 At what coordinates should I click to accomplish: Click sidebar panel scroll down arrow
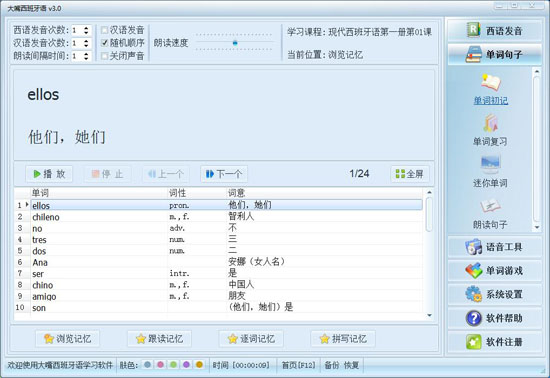(x=537, y=228)
